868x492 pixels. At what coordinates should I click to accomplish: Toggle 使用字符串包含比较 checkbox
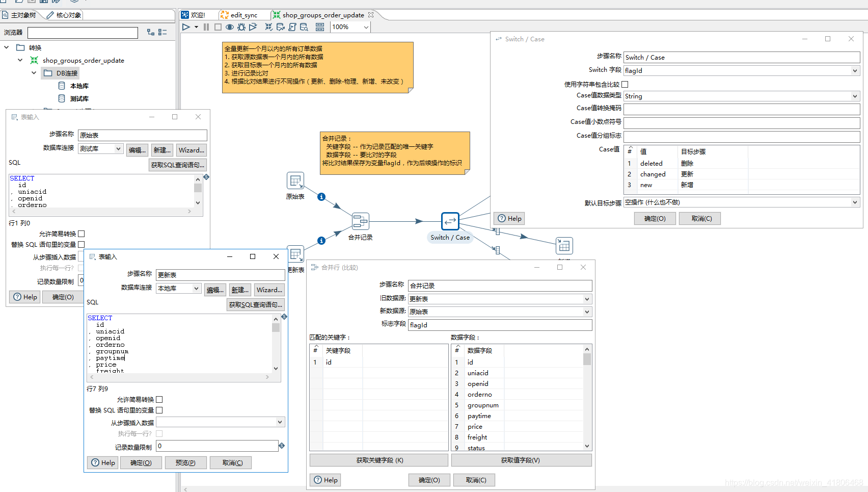click(x=625, y=85)
